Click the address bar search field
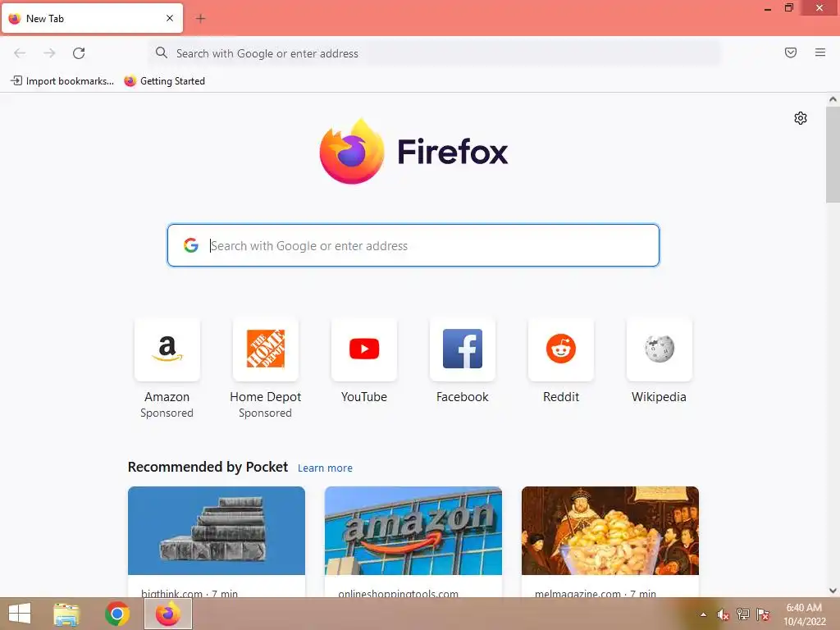Screen dimensions: 840x630 tap(435, 53)
